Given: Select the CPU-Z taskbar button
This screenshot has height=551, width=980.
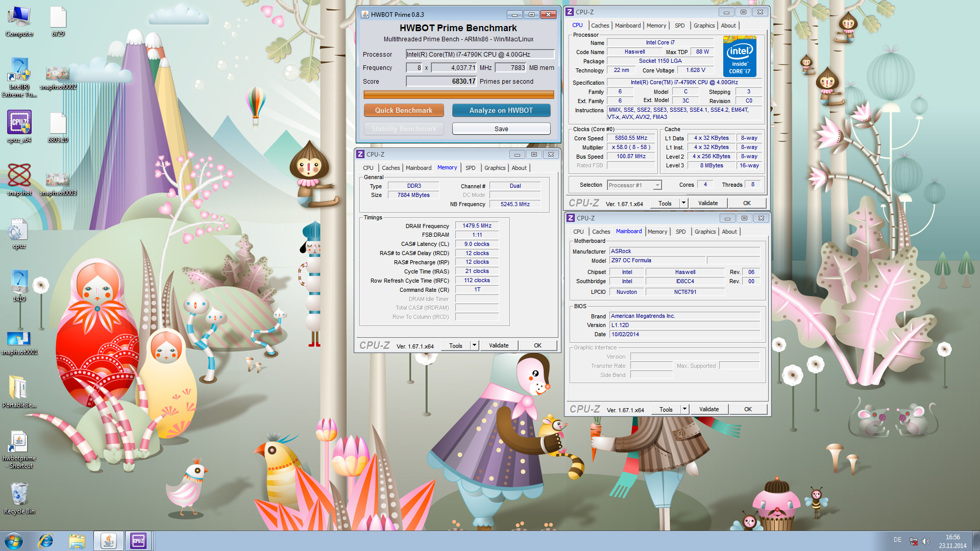Looking at the screenshot, I should coord(138,541).
